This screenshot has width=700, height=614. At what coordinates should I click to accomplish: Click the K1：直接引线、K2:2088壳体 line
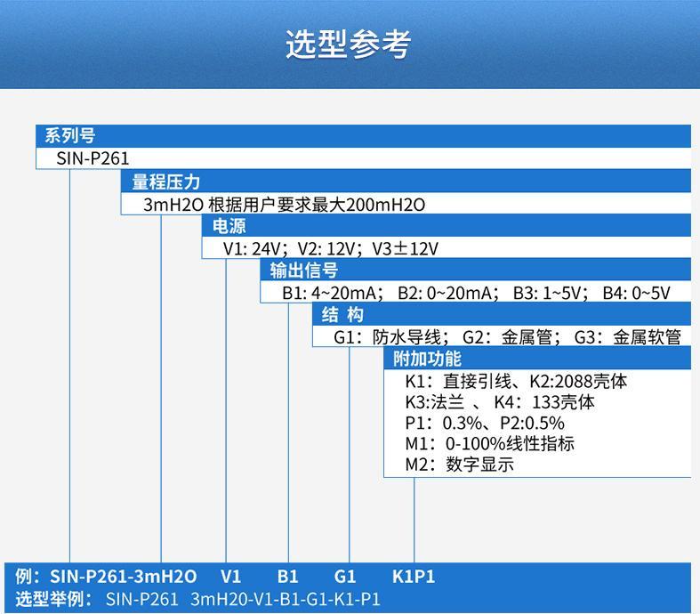[x=516, y=382]
